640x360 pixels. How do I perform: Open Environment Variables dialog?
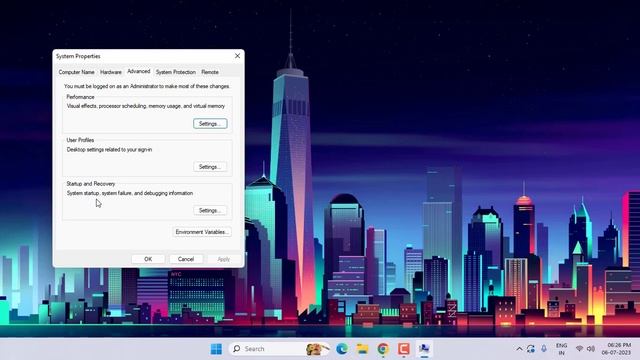tap(202, 232)
